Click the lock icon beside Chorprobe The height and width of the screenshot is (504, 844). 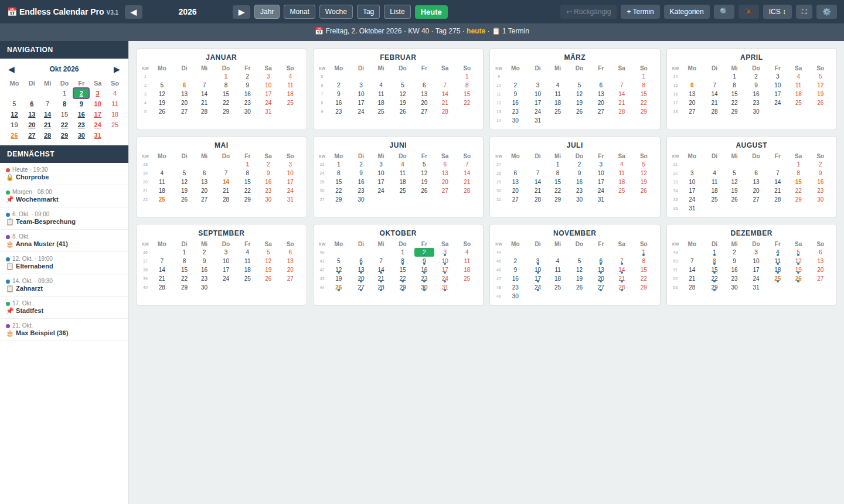[x=9, y=177]
